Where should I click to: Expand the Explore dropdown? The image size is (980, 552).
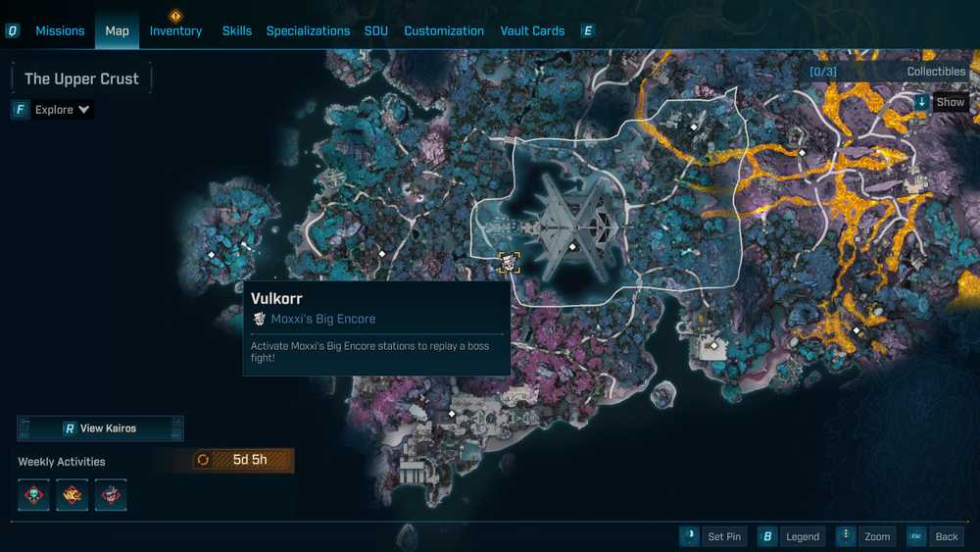[62, 110]
